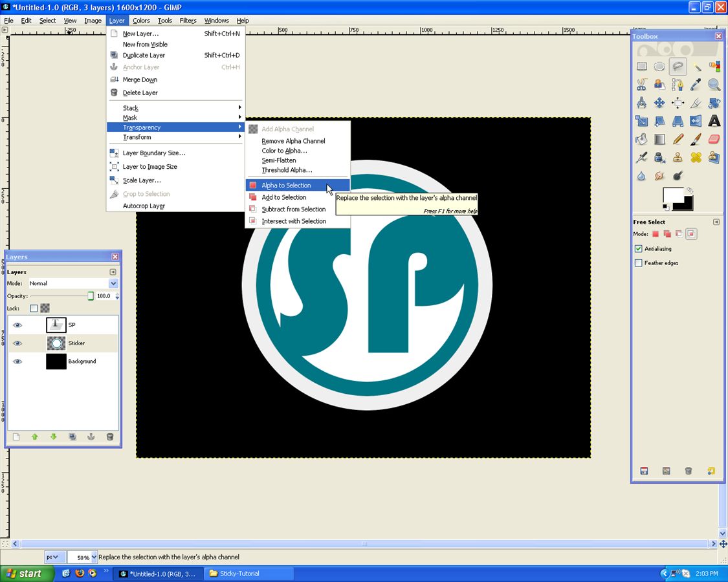Select the Crop tool
The image size is (728, 582).
tap(696, 103)
